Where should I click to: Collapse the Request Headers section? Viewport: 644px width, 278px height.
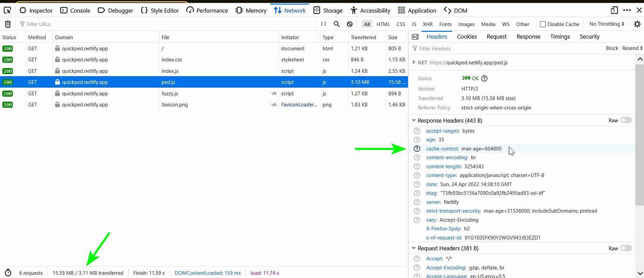tap(413, 248)
